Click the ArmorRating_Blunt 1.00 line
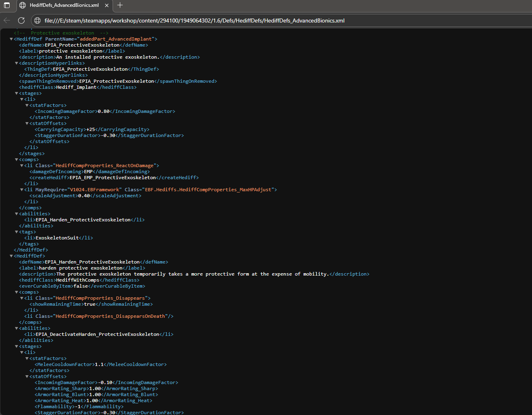Screen dimensions: 532x415 point(97,395)
